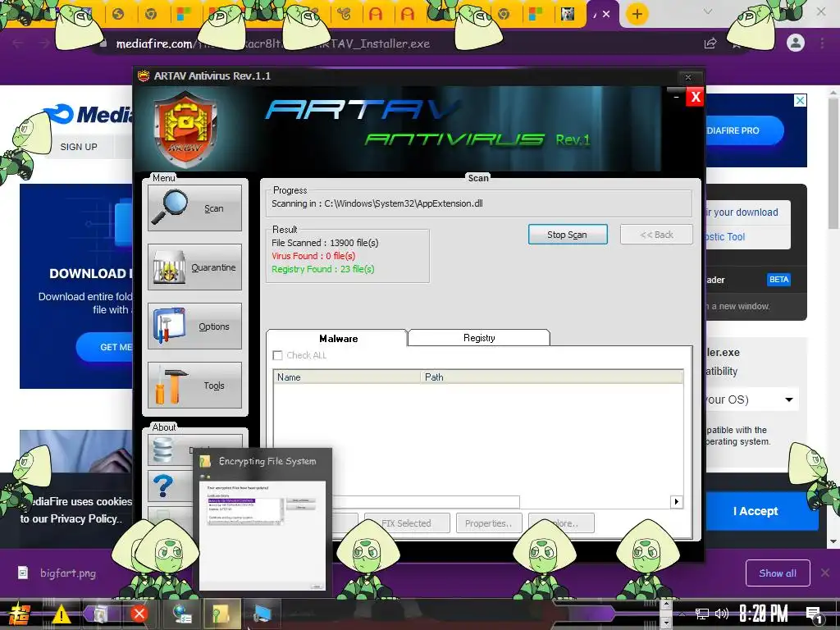This screenshot has height=630, width=840.
Task: Click the database icon under About
Action: point(163,450)
